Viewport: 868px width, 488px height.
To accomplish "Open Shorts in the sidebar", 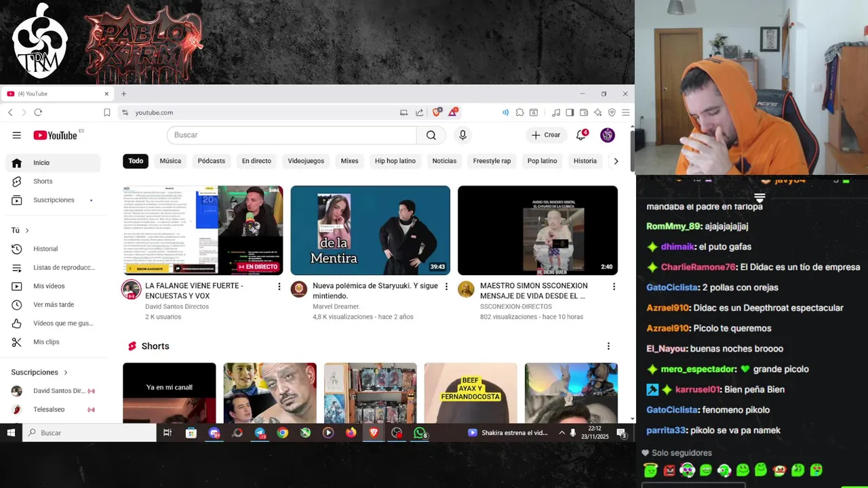I will 53,181.
